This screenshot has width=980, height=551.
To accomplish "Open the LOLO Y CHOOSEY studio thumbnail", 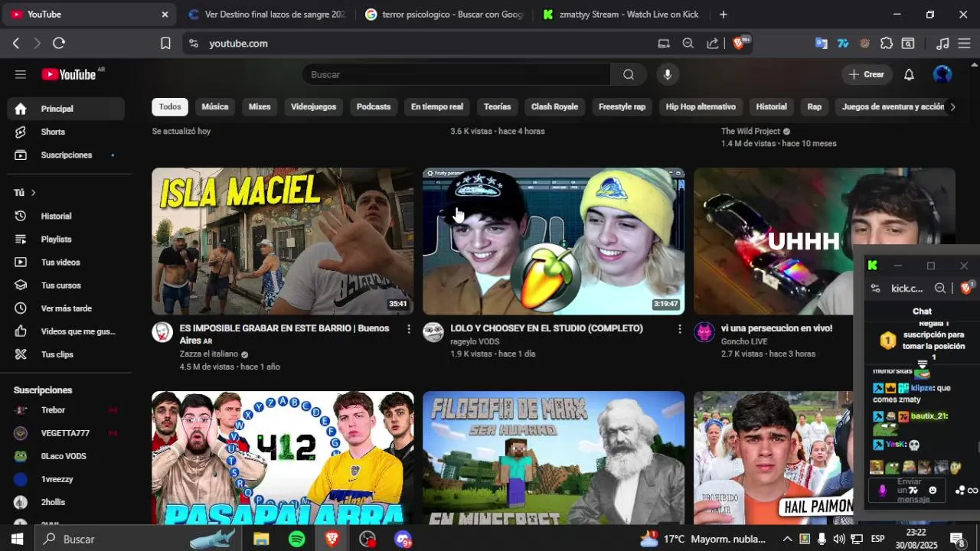I will tap(554, 241).
